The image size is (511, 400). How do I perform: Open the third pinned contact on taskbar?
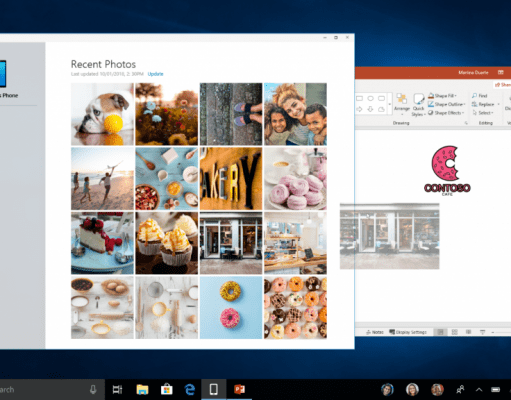(x=437, y=389)
